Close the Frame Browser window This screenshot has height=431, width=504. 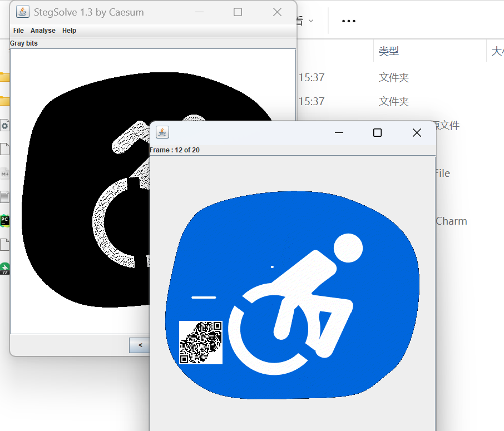point(417,132)
